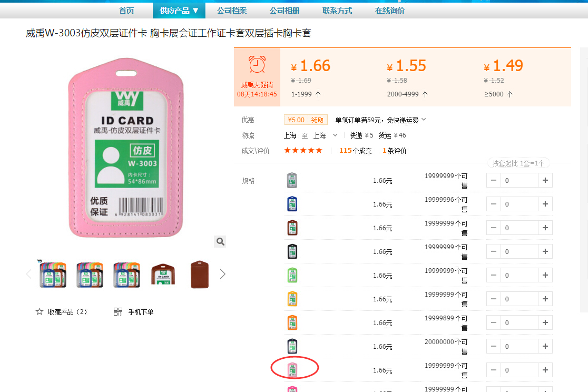This screenshot has width=588, height=392.
Task: Click the large pink ID card product image
Action: pos(126,148)
